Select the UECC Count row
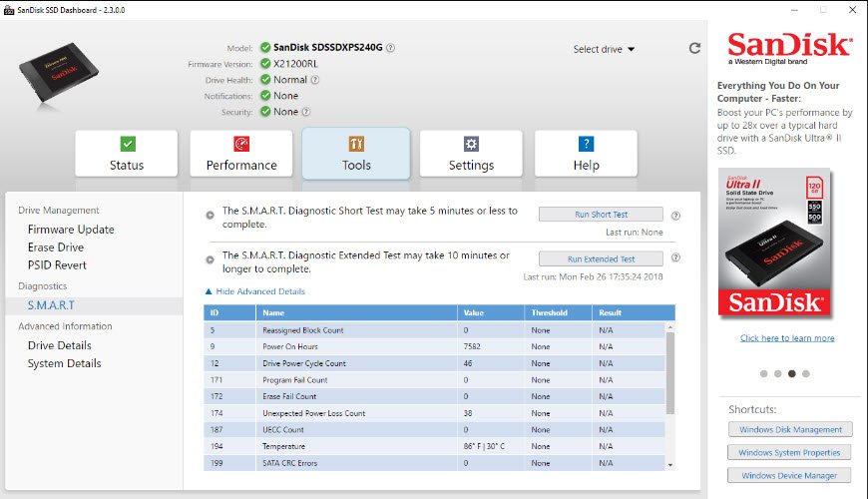This screenshot has width=868, height=499. tap(435, 430)
